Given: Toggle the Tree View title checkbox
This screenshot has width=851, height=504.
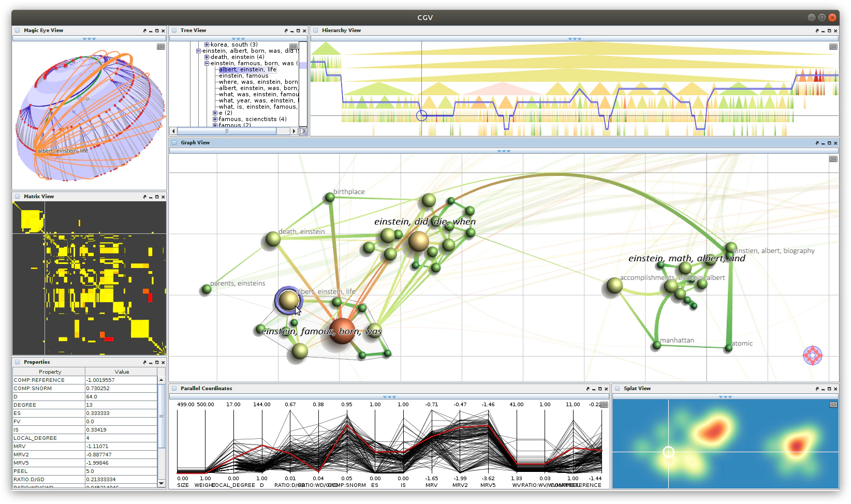Looking at the screenshot, I should click(174, 31).
